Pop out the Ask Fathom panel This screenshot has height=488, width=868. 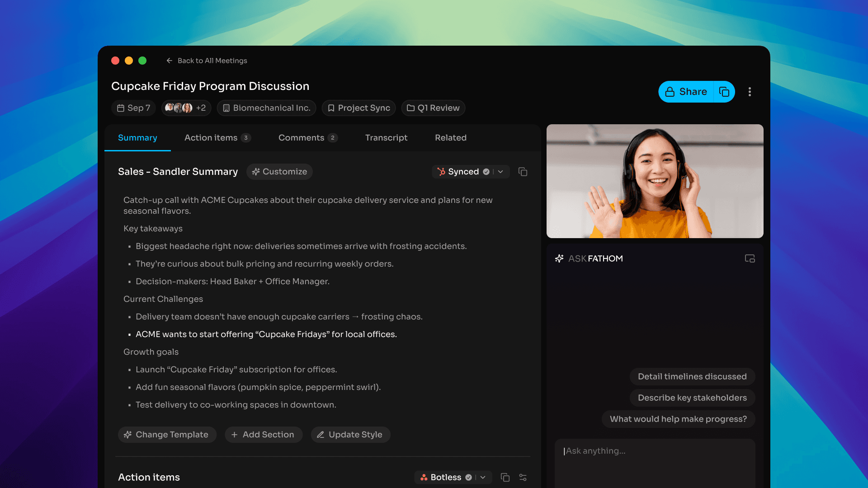pos(750,258)
